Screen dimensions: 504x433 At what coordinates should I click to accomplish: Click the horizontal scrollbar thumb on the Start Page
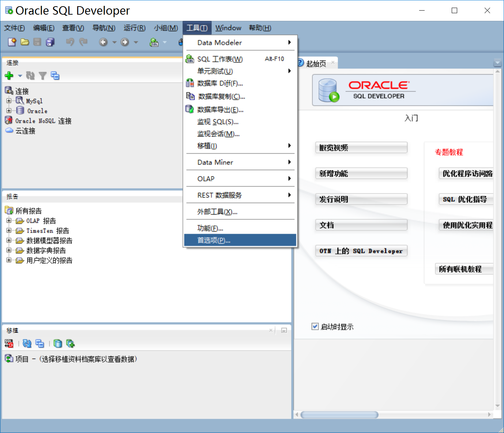coord(339,415)
